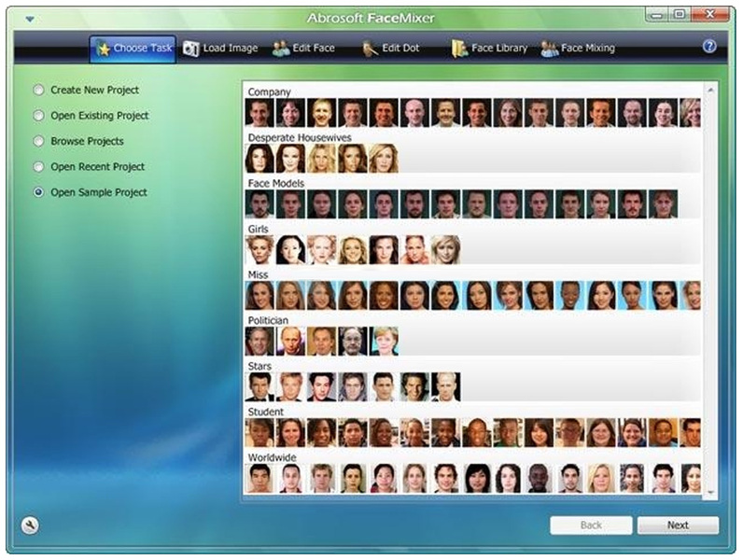Select the first Miss sample face

259,296
